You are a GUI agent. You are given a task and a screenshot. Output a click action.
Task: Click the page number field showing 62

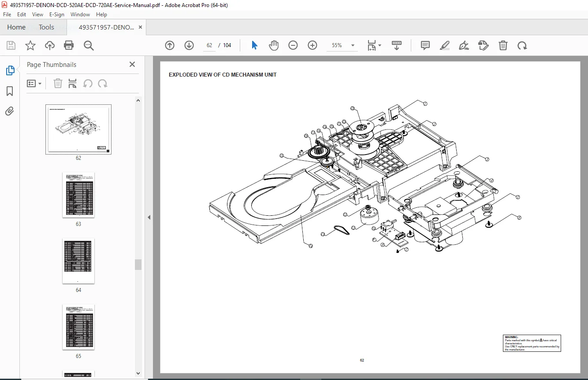point(209,45)
